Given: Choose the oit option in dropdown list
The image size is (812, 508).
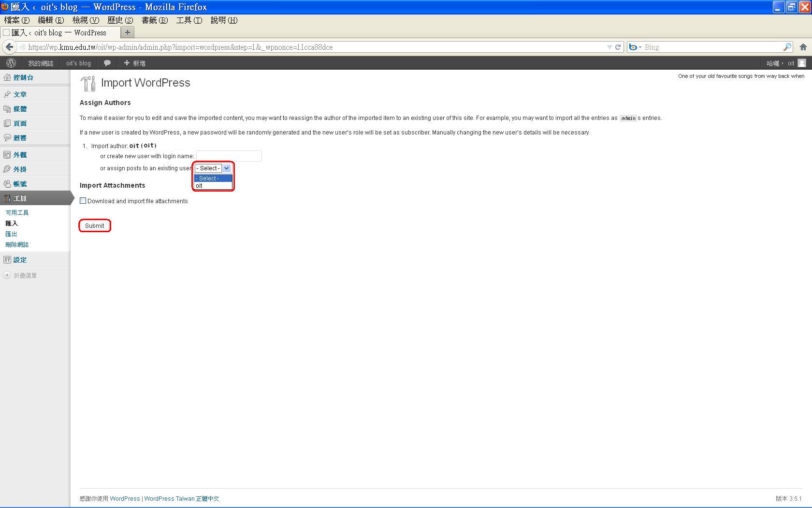Looking at the screenshot, I should click(x=213, y=186).
